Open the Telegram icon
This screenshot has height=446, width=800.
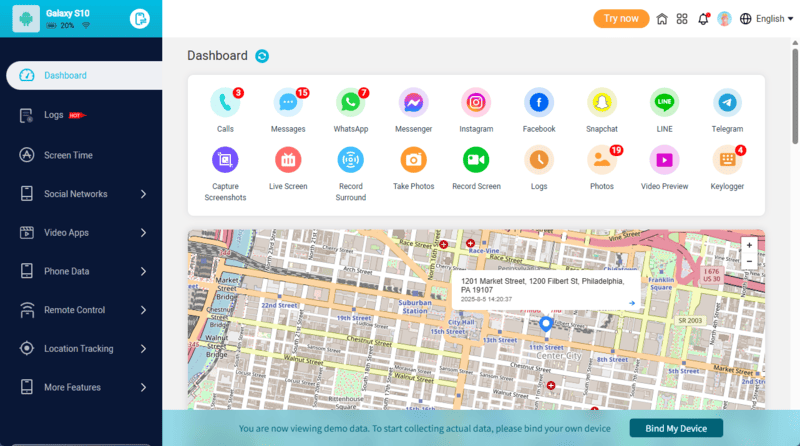tap(727, 103)
